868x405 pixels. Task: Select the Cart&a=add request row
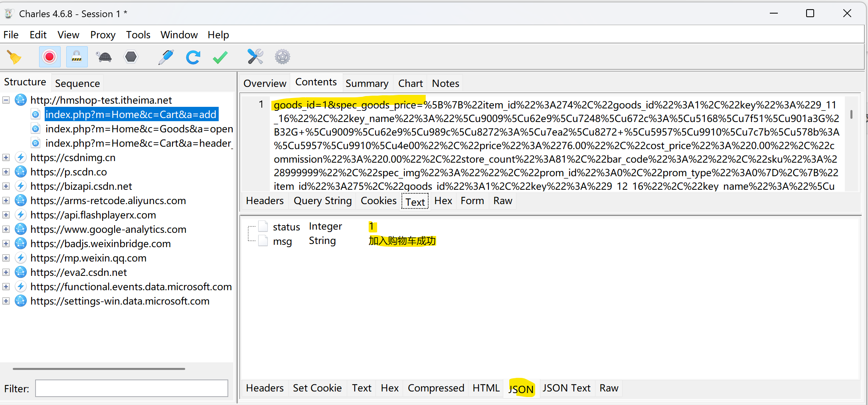coord(131,114)
